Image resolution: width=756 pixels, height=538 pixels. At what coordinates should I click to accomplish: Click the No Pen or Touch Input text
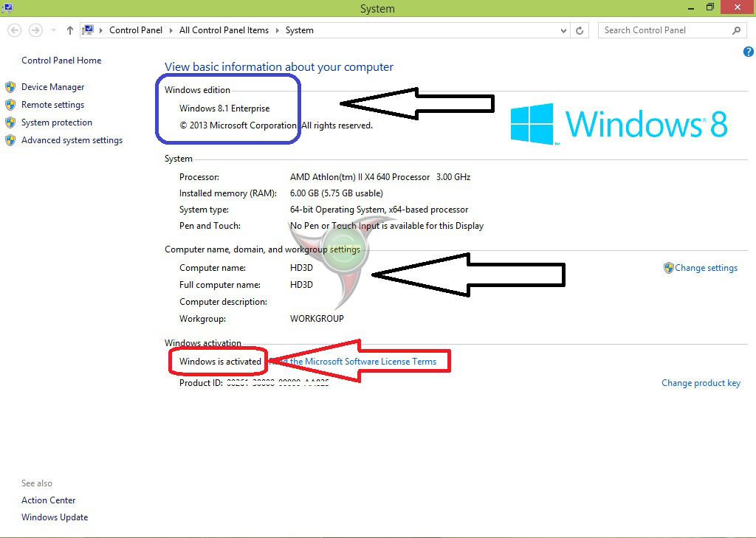click(387, 226)
